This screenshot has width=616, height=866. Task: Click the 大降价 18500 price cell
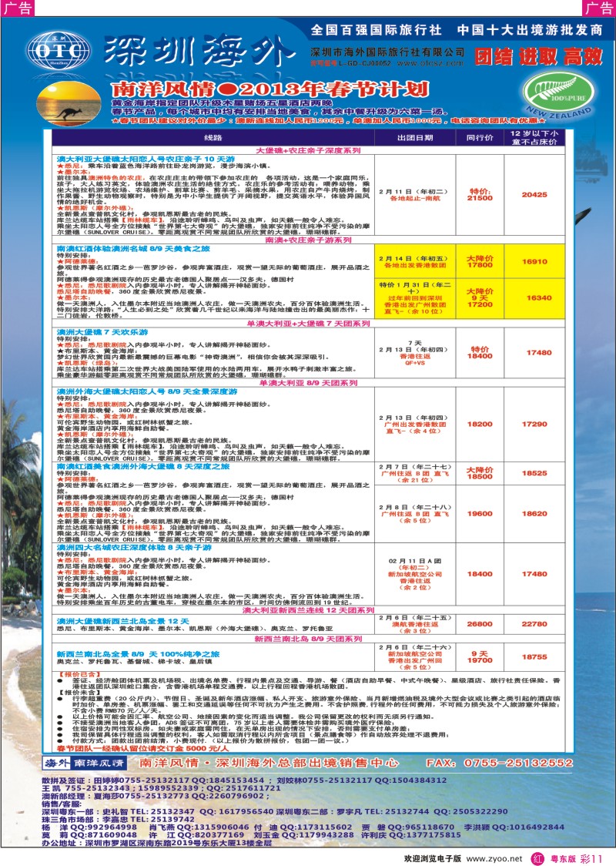tap(480, 473)
